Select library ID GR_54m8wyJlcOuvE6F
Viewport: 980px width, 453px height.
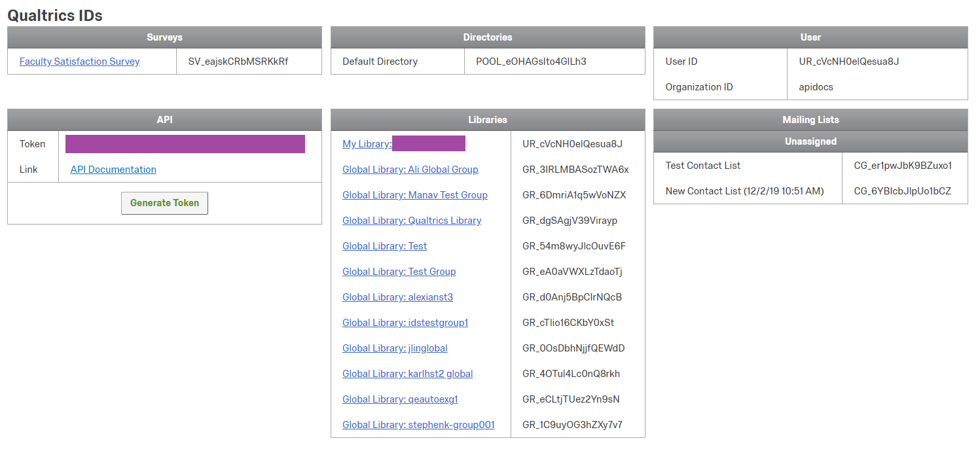pyautogui.click(x=574, y=246)
